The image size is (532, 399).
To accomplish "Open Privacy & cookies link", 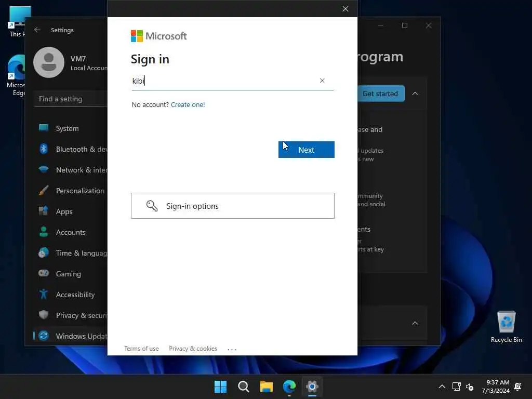I will (x=193, y=349).
